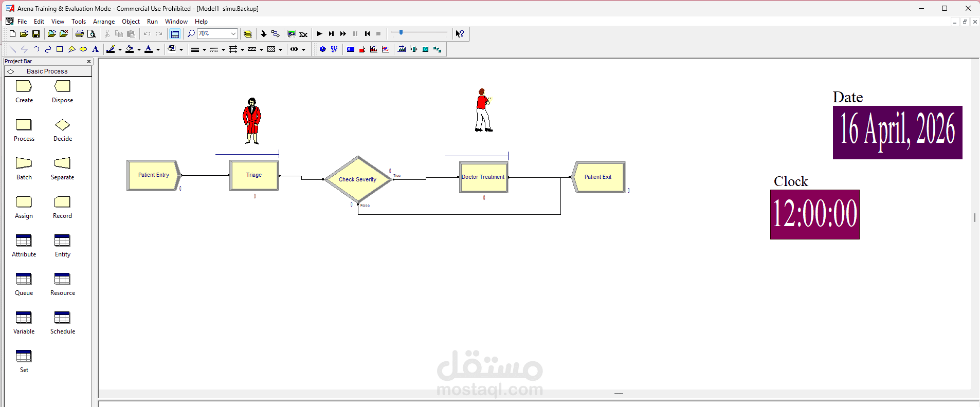
Task: Click the template attach icon
Action: 51,34
